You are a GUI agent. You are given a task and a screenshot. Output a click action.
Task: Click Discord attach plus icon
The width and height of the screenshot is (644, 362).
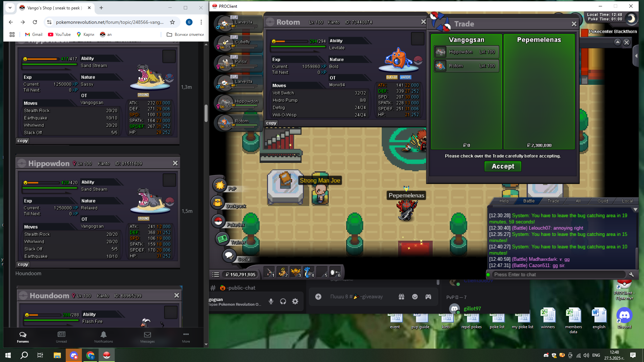pos(318,297)
